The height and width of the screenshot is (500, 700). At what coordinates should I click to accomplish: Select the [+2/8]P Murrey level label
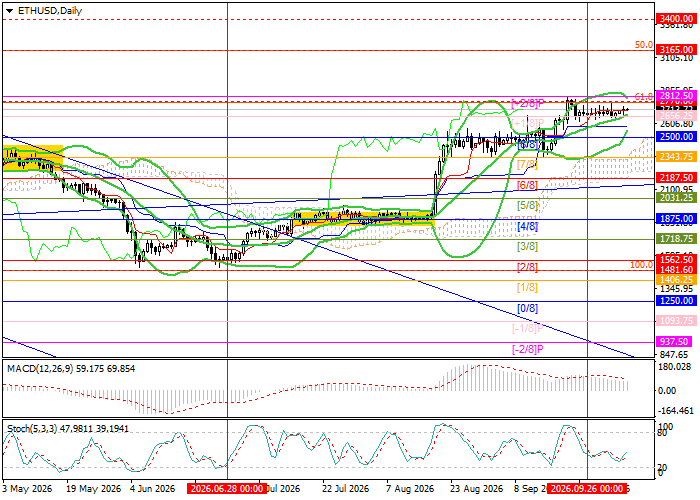528,104
